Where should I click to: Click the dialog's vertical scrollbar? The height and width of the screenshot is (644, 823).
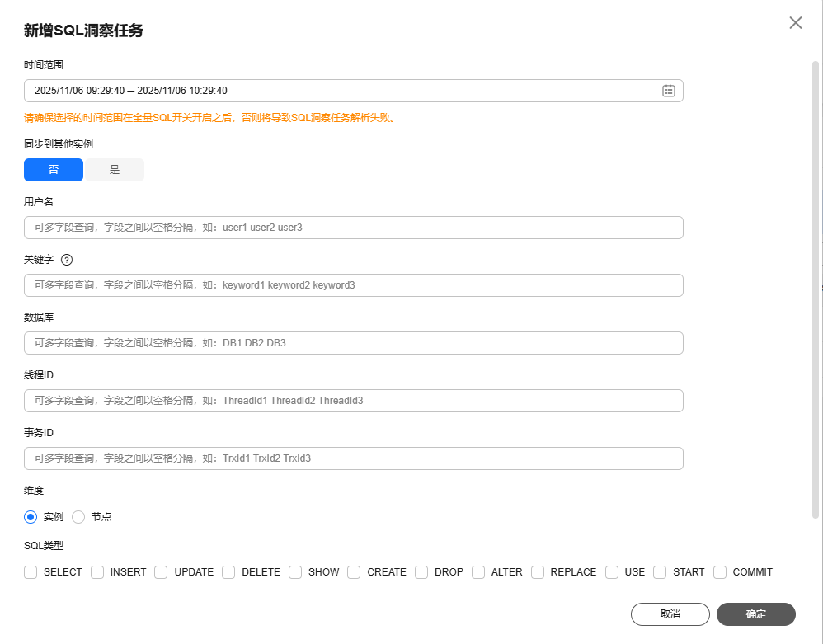click(x=816, y=289)
